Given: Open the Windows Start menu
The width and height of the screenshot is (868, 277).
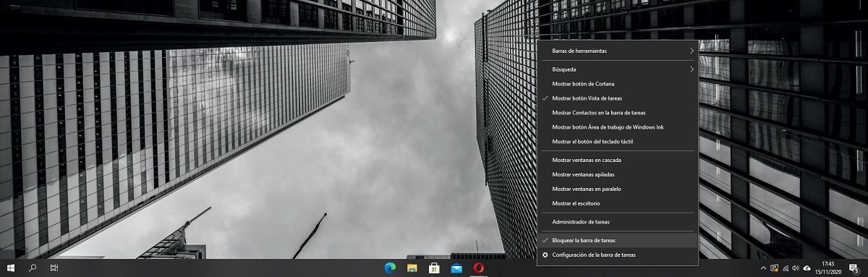Looking at the screenshot, I should pos(11,268).
